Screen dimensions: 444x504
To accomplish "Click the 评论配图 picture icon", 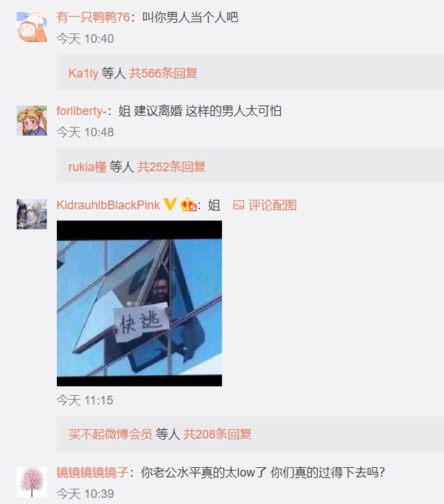I will [239, 205].
